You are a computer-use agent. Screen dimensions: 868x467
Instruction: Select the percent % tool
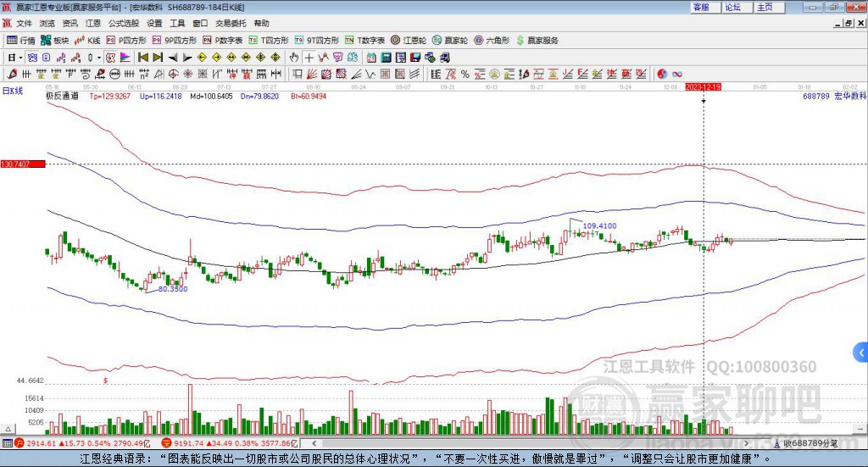tap(465, 74)
